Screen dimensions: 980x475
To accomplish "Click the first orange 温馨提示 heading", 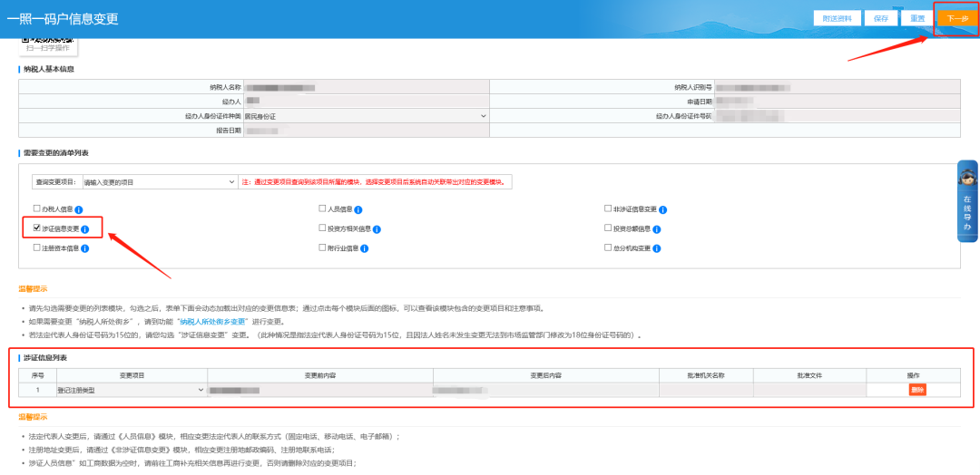I will [x=33, y=288].
